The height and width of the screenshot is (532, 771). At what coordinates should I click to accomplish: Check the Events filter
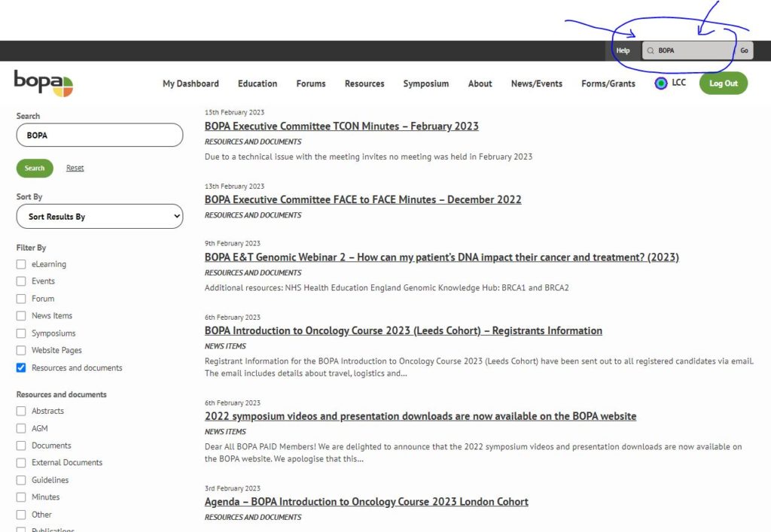point(20,281)
